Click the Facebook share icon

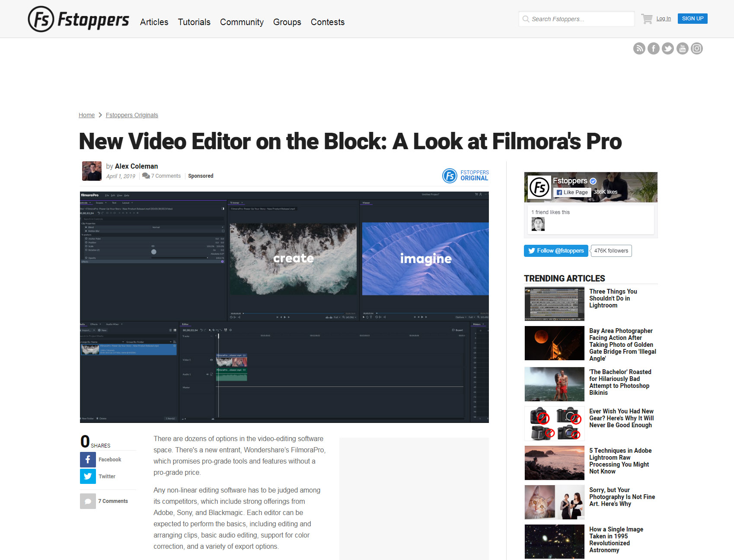coord(88,459)
